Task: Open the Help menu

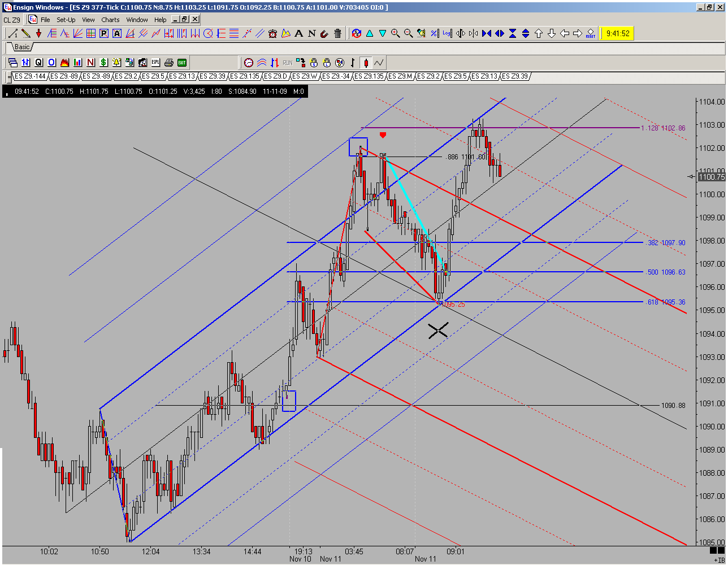Action: tap(161, 19)
